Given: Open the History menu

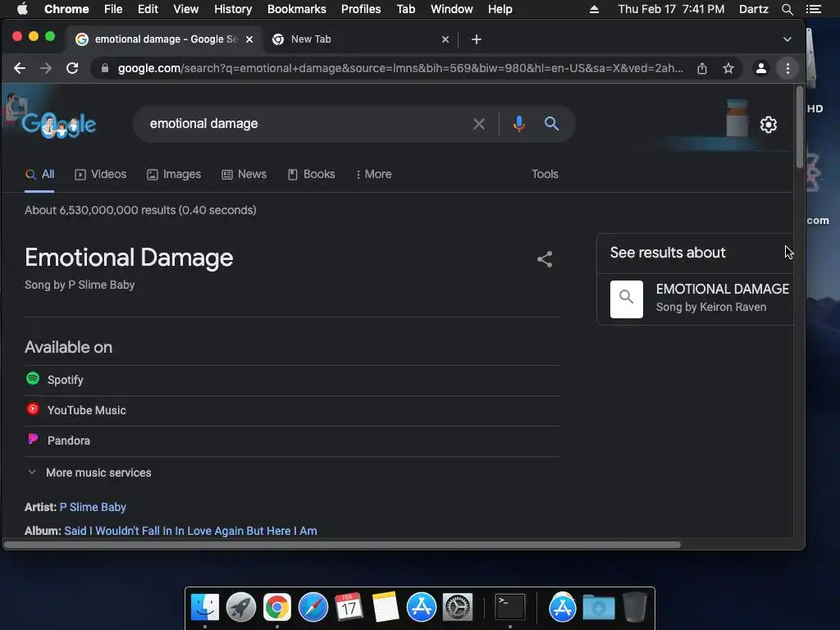Looking at the screenshot, I should click(233, 9).
